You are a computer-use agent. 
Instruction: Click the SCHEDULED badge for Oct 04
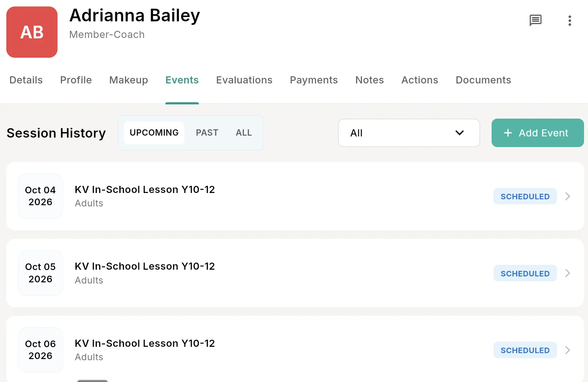coord(525,196)
